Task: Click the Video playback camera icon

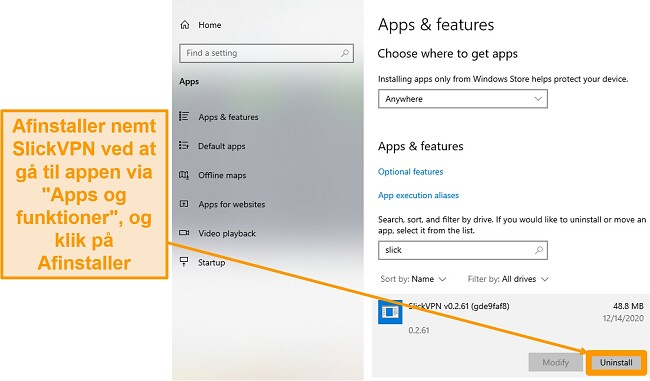Action: click(x=184, y=233)
